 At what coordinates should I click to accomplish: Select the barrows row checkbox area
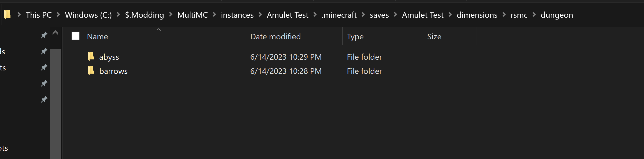(75, 71)
